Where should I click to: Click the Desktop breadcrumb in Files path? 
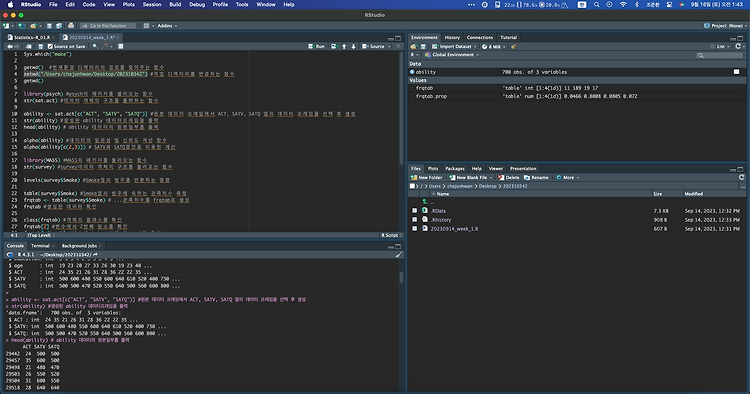click(x=488, y=186)
